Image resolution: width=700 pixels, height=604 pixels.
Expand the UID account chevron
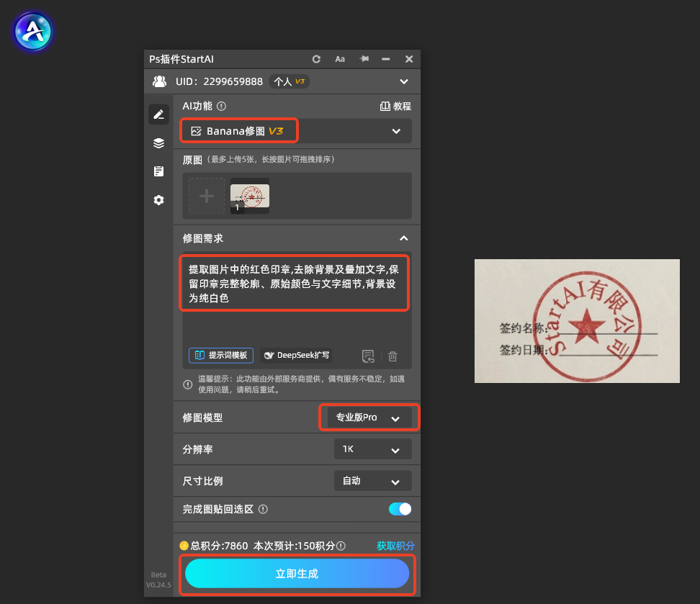click(404, 81)
